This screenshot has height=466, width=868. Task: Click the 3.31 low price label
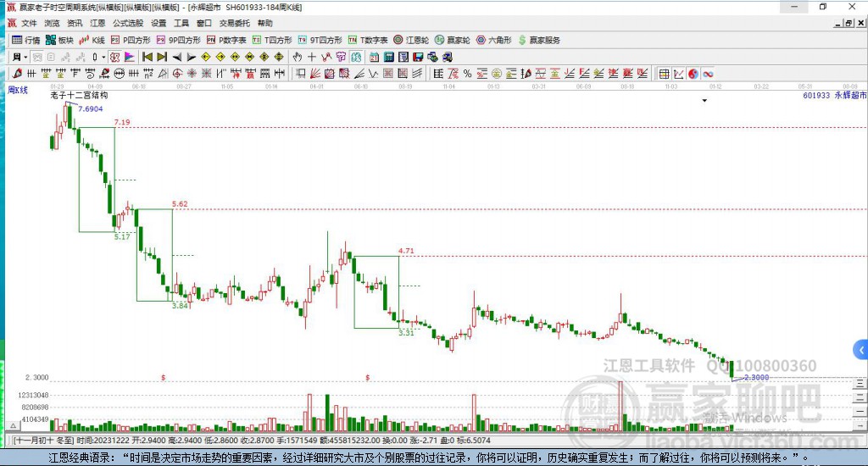pyautogui.click(x=406, y=333)
